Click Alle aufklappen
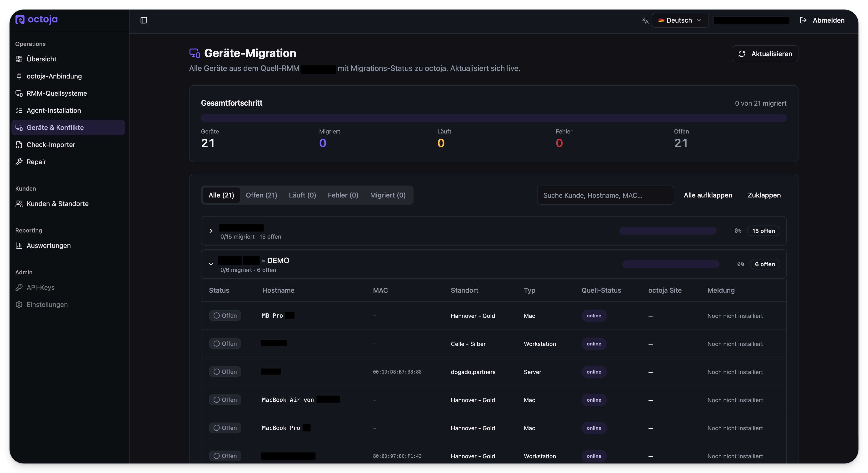This screenshot has height=473, width=868. (x=708, y=195)
